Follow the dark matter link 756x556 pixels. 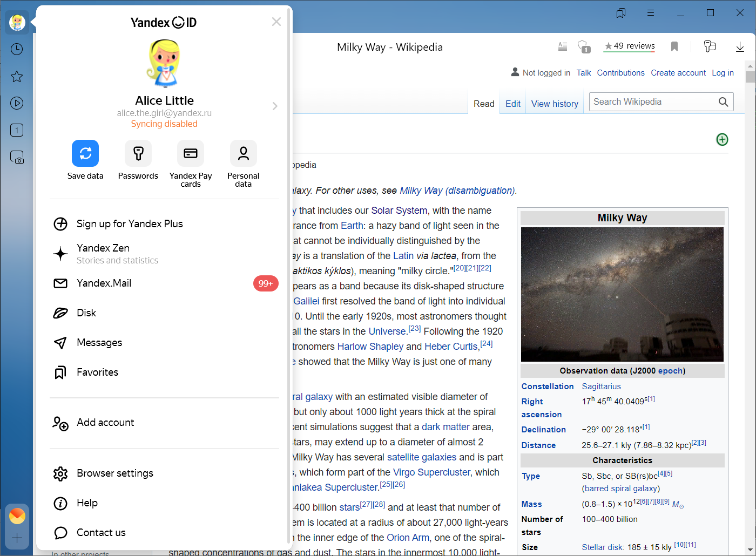click(x=446, y=427)
